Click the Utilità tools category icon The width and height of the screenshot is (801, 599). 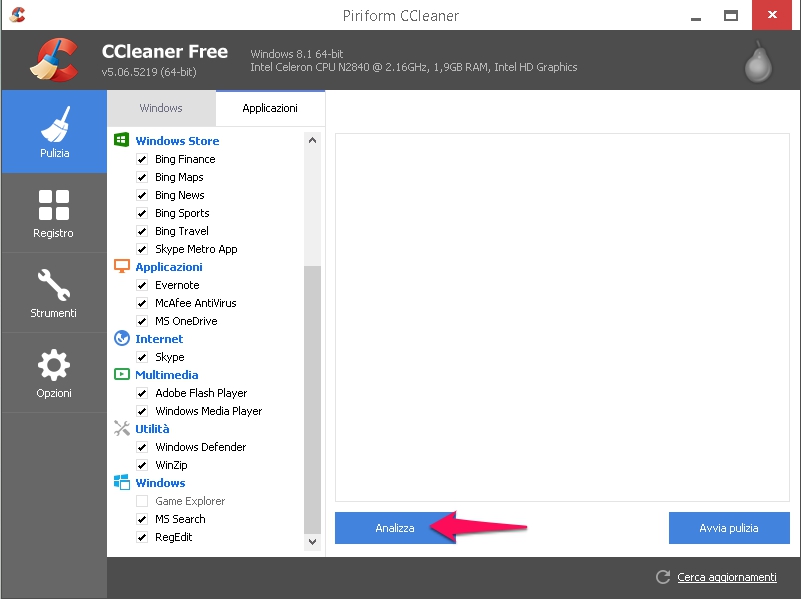[122, 429]
